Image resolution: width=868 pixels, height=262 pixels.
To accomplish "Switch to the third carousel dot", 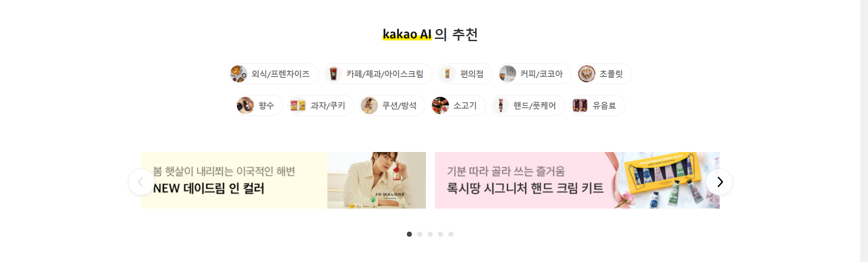I will click(x=430, y=234).
